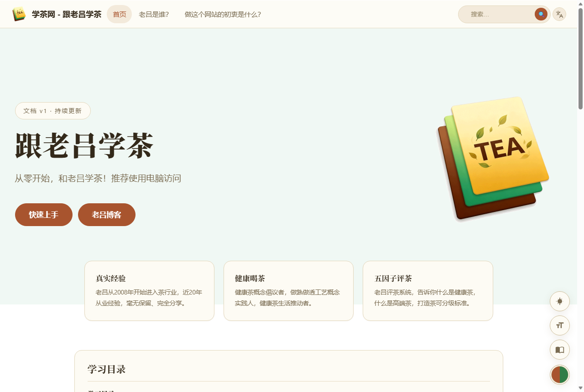Click the page vertical scrollbar thumb
584x392 pixels.
click(x=580, y=58)
